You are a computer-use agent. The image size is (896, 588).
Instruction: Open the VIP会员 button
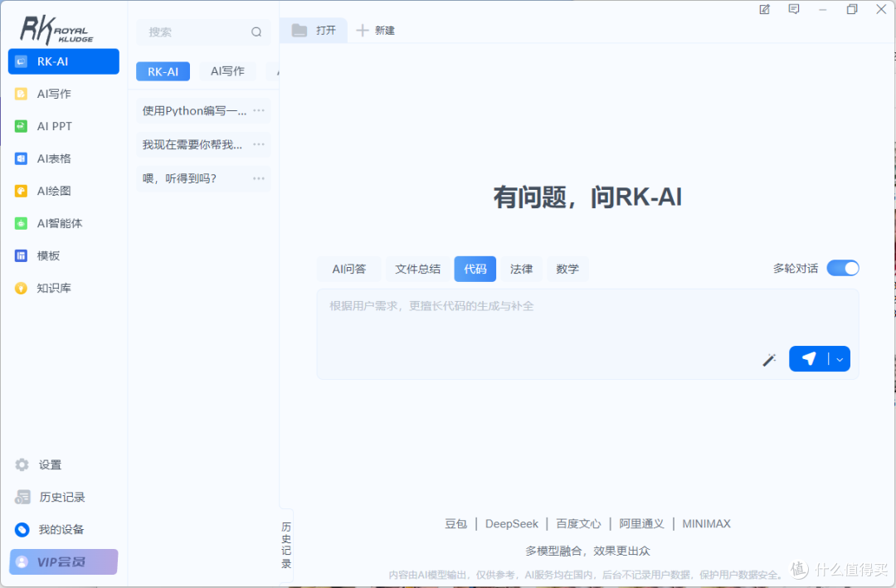click(x=63, y=561)
